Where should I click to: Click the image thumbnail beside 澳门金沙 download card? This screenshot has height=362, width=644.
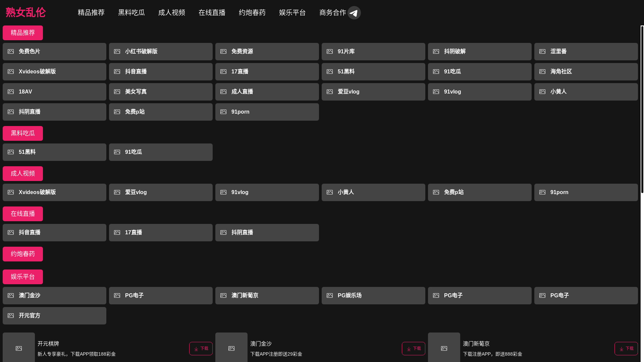click(x=231, y=348)
